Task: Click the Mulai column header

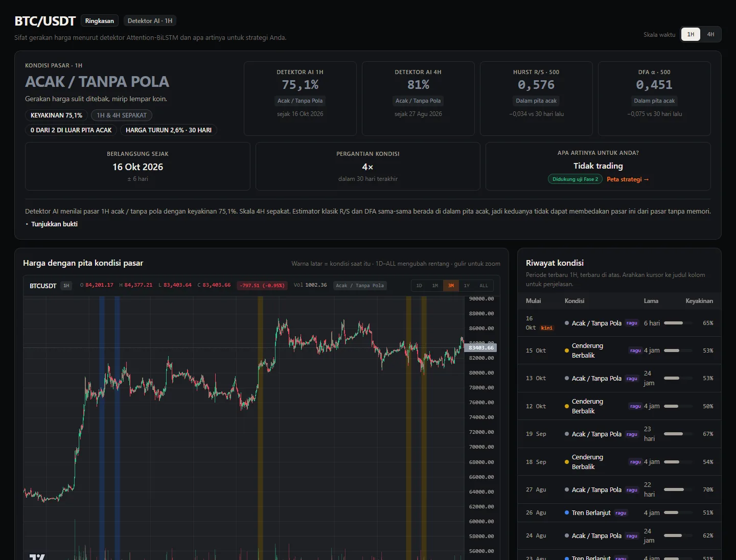Action: point(533,301)
